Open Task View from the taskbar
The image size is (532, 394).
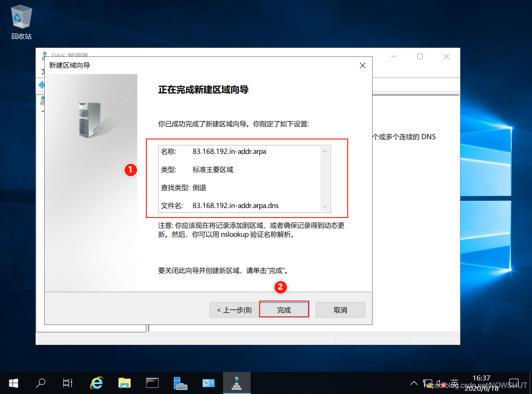click(67, 383)
